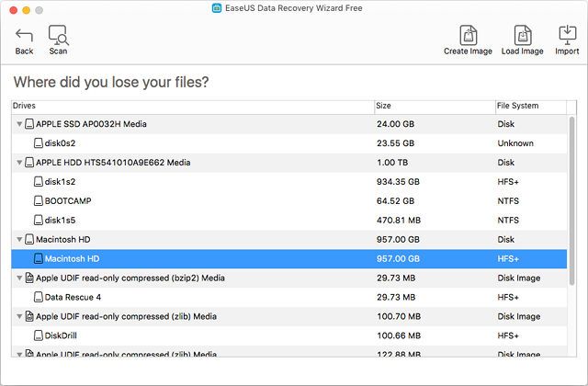Click the BOOTCAMP volume drive icon
588x386 pixels.
point(38,200)
